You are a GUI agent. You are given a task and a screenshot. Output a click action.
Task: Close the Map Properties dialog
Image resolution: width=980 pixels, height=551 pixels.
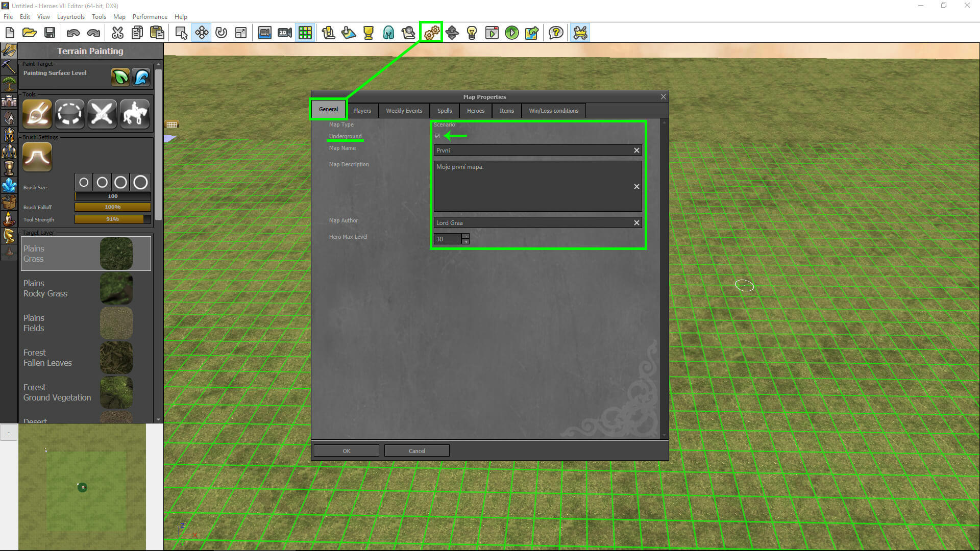663,97
